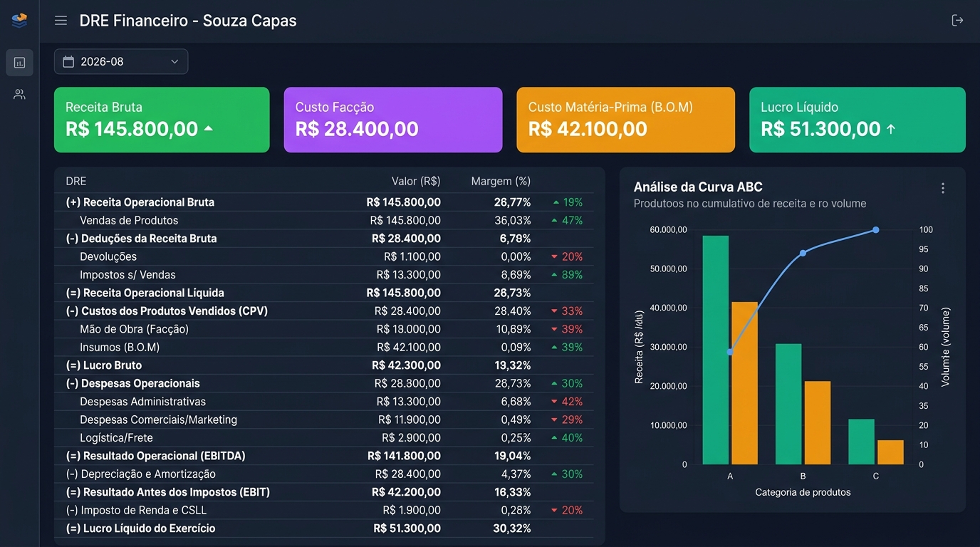Open the dashboard report view in sidebar
980x547 pixels.
pos(19,63)
